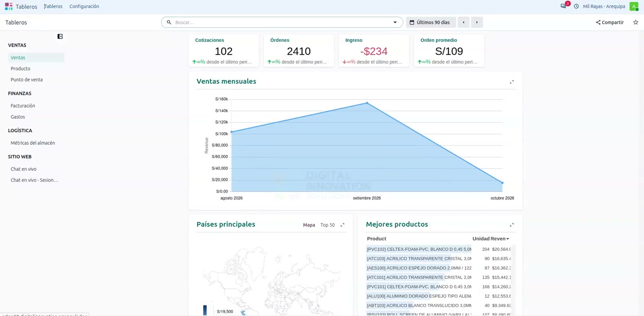
Task: Open the Configuración menu
Action: point(84,6)
